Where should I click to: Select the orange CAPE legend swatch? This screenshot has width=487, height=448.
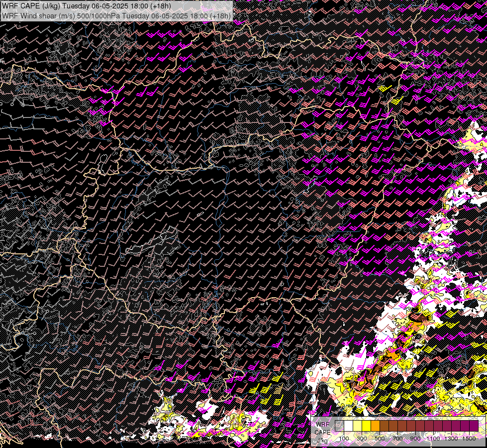(376, 426)
